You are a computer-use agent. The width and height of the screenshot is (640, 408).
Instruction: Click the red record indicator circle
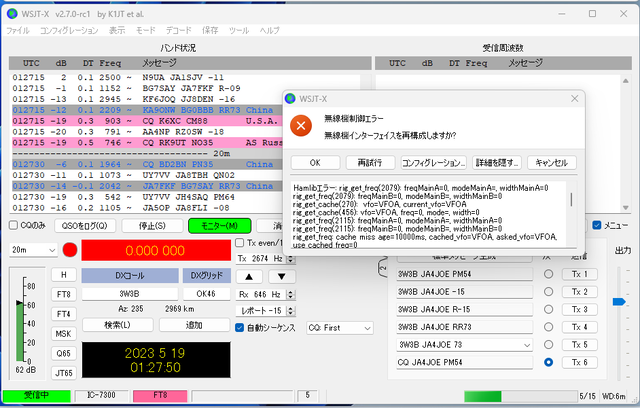(70, 250)
